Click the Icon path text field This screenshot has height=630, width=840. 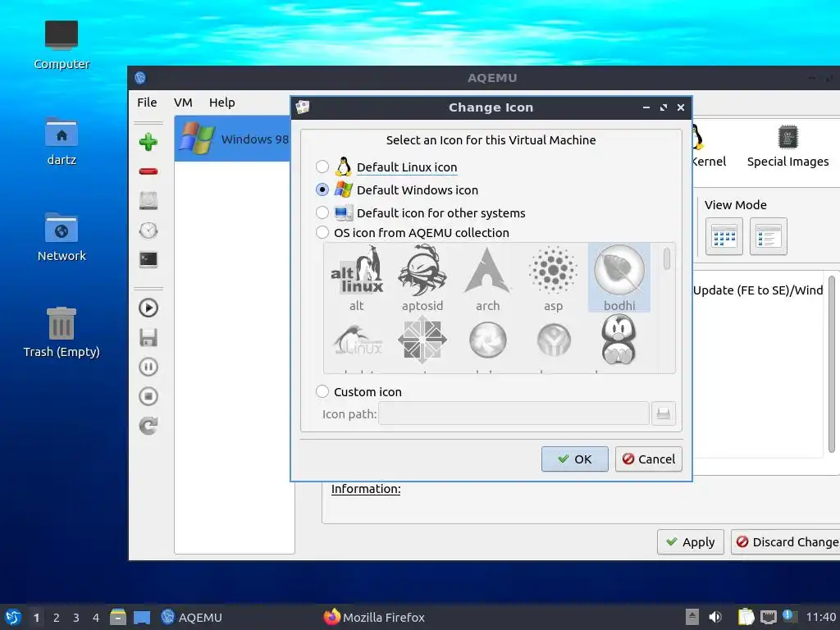(x=514, y=413)
